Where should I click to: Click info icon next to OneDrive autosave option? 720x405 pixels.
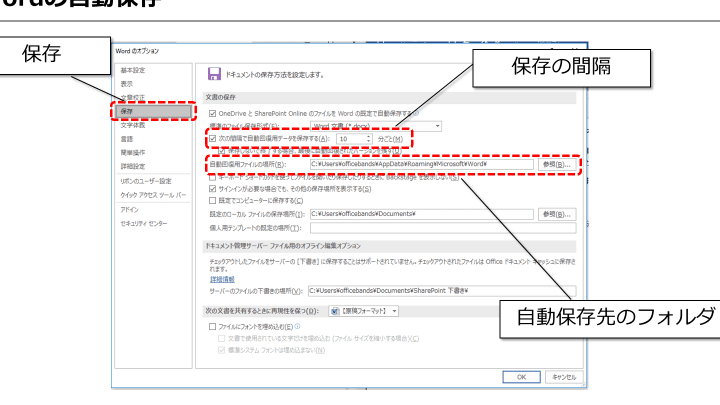pos(416,113)
